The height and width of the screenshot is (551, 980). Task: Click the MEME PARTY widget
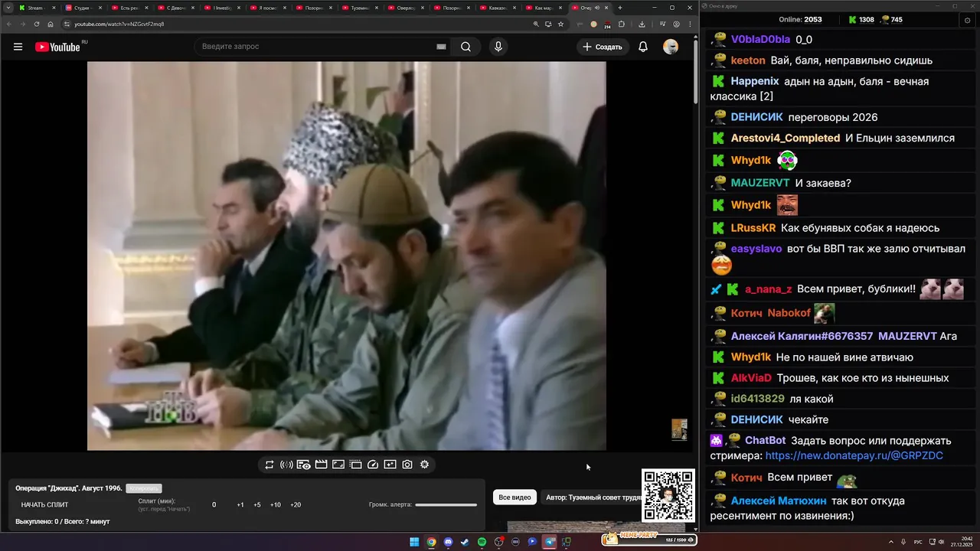649,539
